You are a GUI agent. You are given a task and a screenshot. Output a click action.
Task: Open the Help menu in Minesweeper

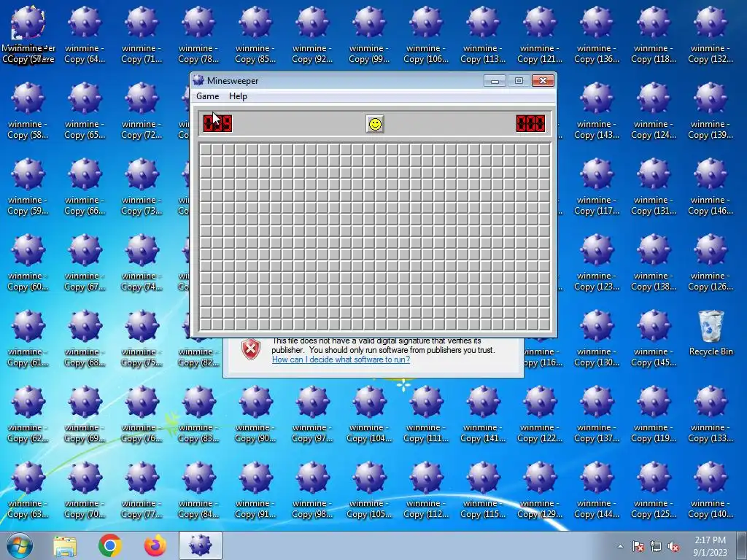point(238,96)
